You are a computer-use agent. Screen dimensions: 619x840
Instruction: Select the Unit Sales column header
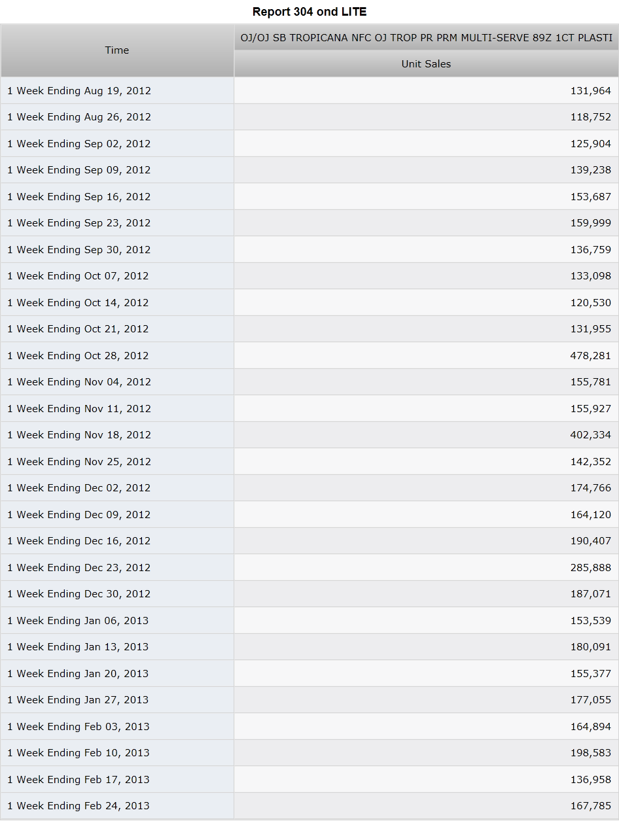pyautogui.click(x=426, y=64)
